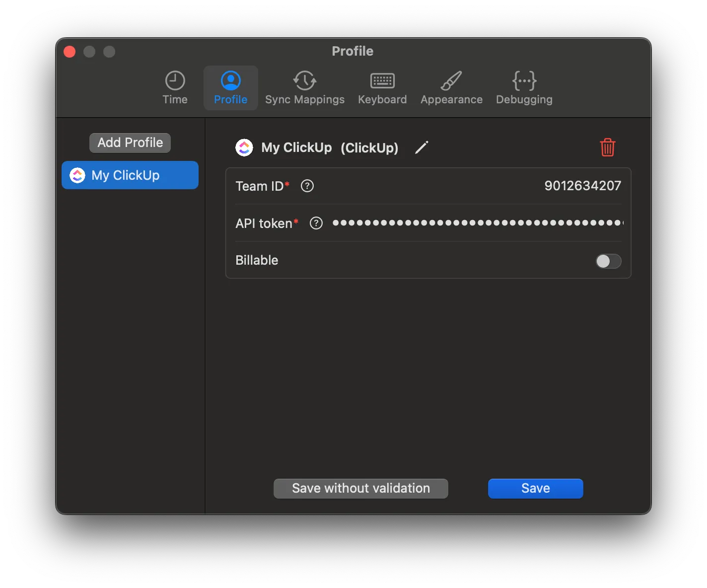Edit the profile name with pencil icon
The image size is (707, 588).
coord(422,147)
